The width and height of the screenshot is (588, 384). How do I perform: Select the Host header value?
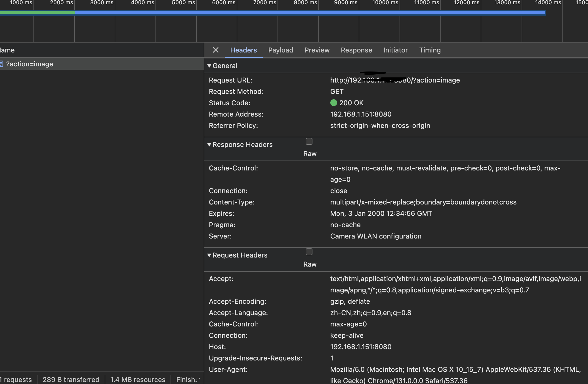pos(361,347)
